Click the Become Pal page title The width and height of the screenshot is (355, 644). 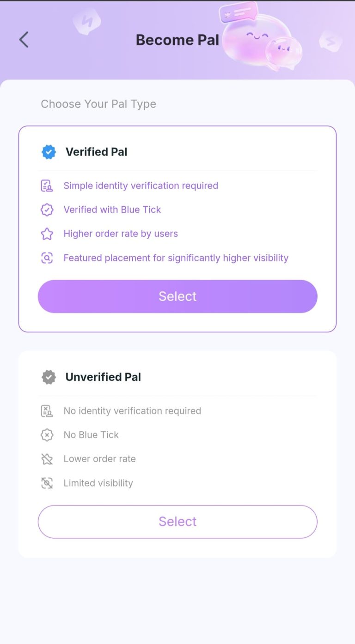click(x=177, y=40)
